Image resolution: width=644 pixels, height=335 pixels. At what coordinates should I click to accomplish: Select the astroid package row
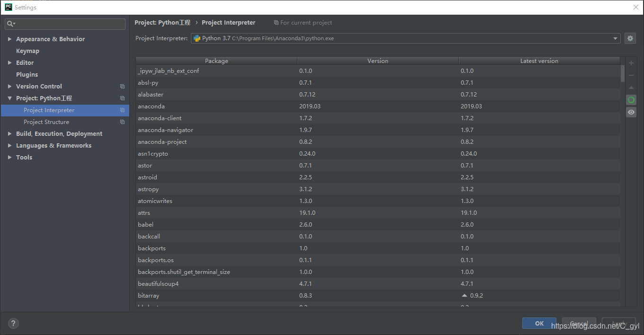[x=378, y=177]
